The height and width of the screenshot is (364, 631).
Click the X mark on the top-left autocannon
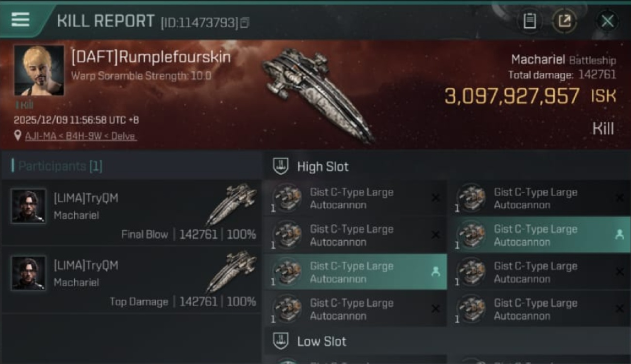(435, 198)
